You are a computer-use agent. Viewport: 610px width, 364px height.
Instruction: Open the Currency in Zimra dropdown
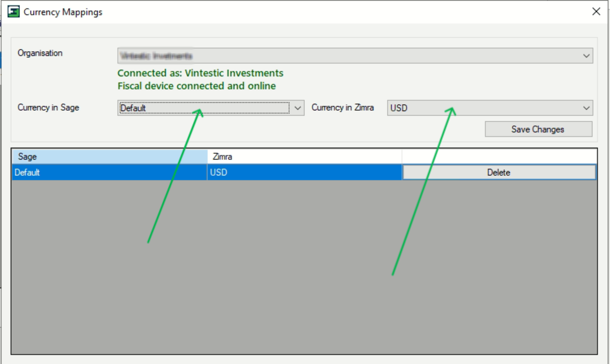point(490,108)
